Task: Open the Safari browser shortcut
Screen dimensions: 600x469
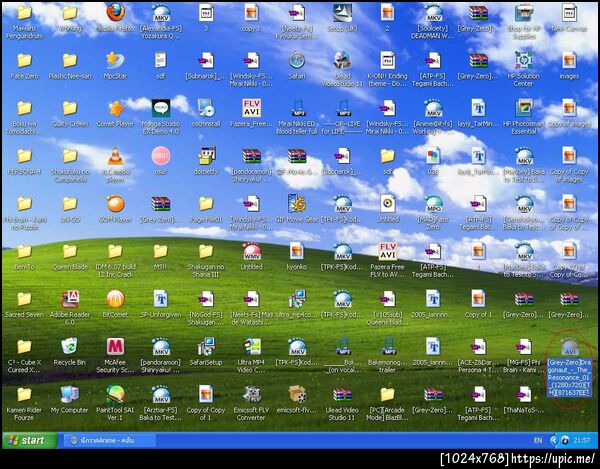Action: 297,61
